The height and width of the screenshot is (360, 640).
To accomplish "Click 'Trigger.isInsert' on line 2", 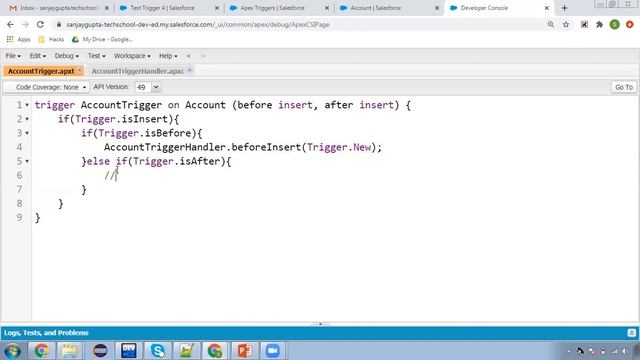I will [x=122, y=119].
